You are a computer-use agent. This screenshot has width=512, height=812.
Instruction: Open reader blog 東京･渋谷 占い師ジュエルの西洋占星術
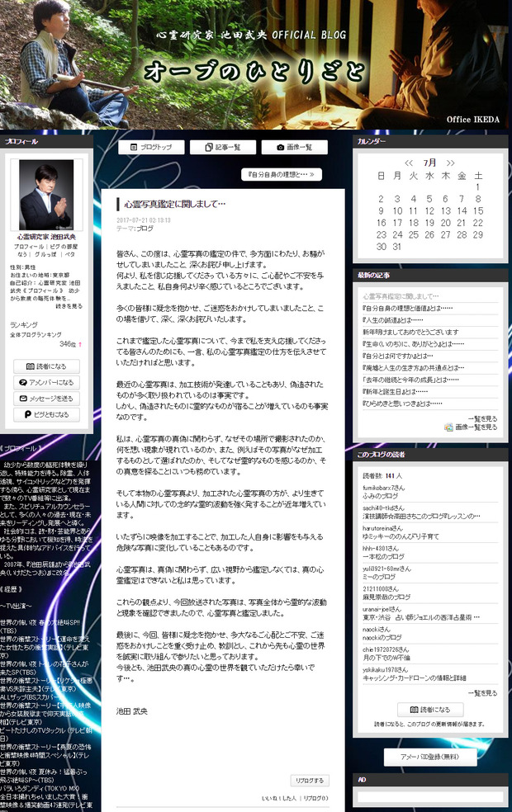click(421, 617)
